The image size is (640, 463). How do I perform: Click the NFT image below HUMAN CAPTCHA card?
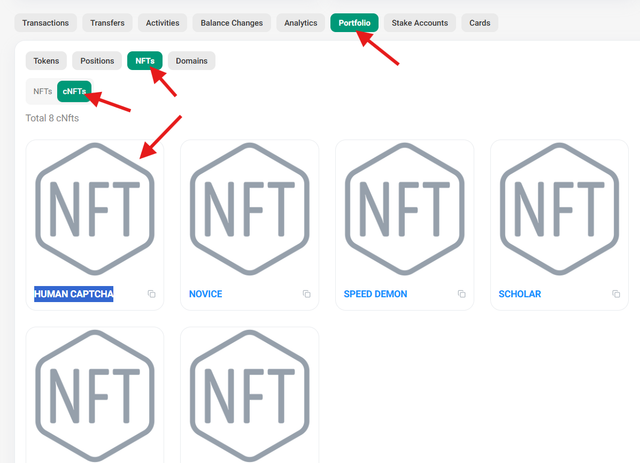(95, 396)
